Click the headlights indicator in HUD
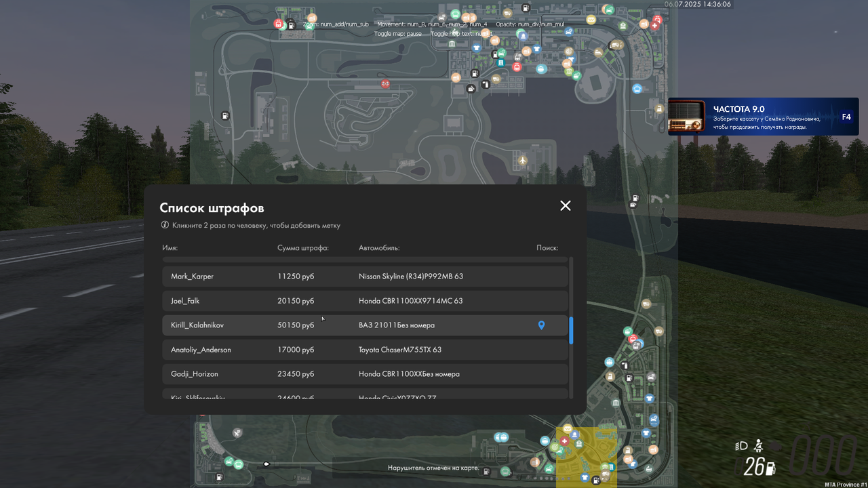 click(x=741, y=446)
